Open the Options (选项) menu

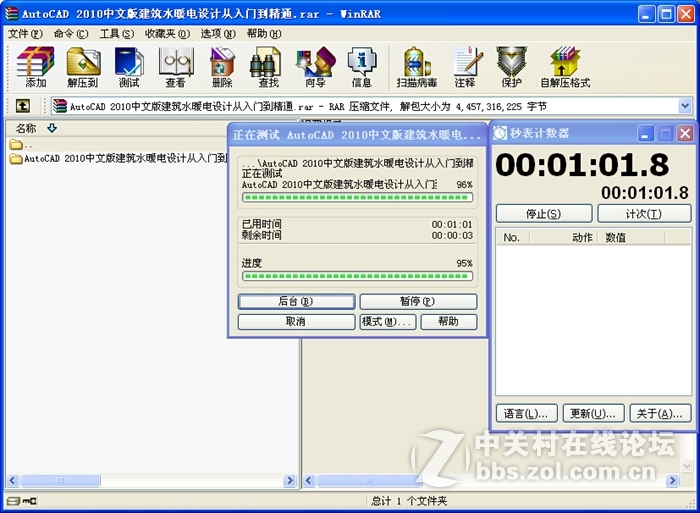click(218, 33)
